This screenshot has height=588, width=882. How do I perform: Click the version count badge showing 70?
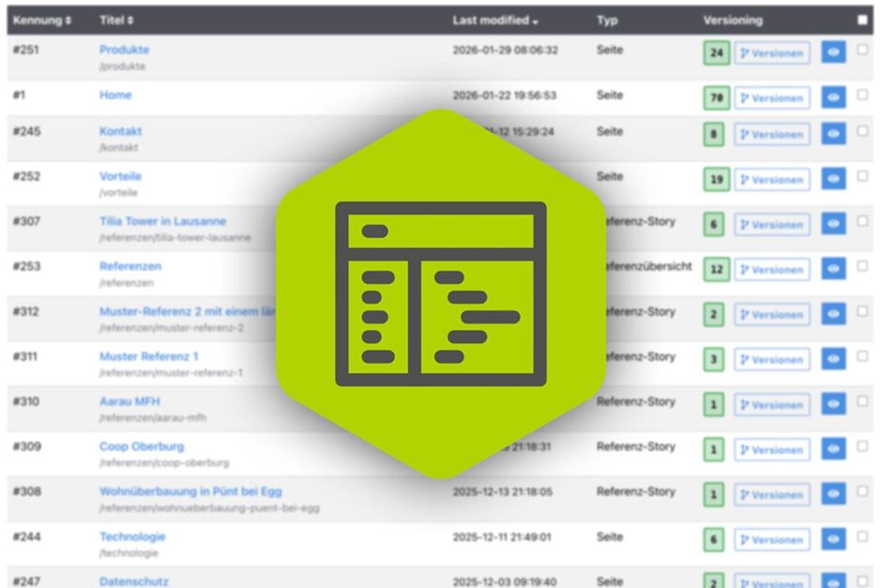point(716,98)
